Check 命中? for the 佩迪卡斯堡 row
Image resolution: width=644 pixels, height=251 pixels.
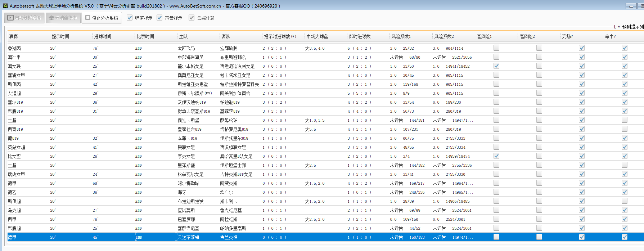pyautogui.click(x=624, y=120)
